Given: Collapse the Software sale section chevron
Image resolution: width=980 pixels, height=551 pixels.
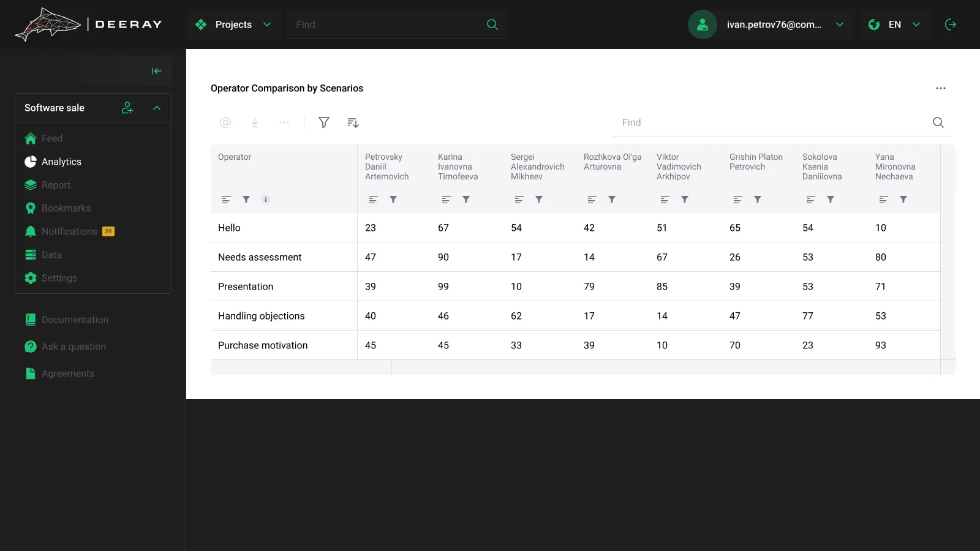Looking at the screenshot, I should tap(157, 108).
